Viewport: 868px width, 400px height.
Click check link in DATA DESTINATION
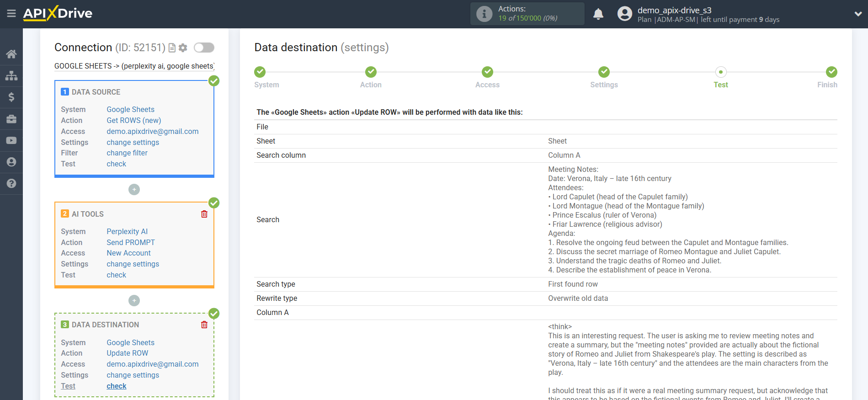[x=117, y=386]
